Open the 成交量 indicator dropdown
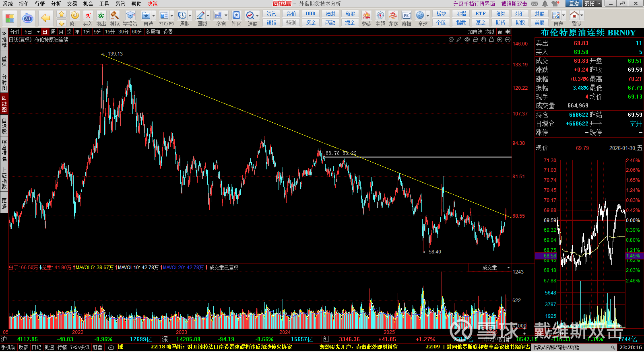The height and width of the screenshot is (352, 644). pyautogui.click(x=490, y=268)
